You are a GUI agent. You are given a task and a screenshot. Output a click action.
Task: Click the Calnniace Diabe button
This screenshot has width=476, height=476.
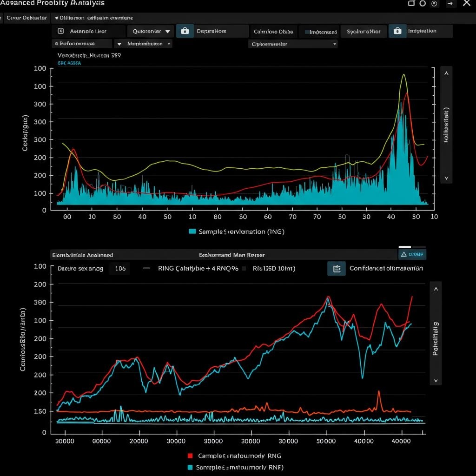point(273,32)
